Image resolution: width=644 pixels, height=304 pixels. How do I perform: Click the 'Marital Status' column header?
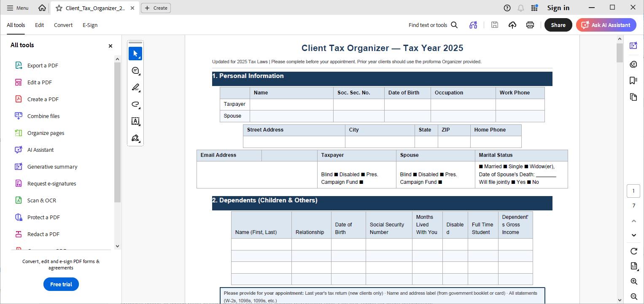pyautogui.click(x=521, y=155)
